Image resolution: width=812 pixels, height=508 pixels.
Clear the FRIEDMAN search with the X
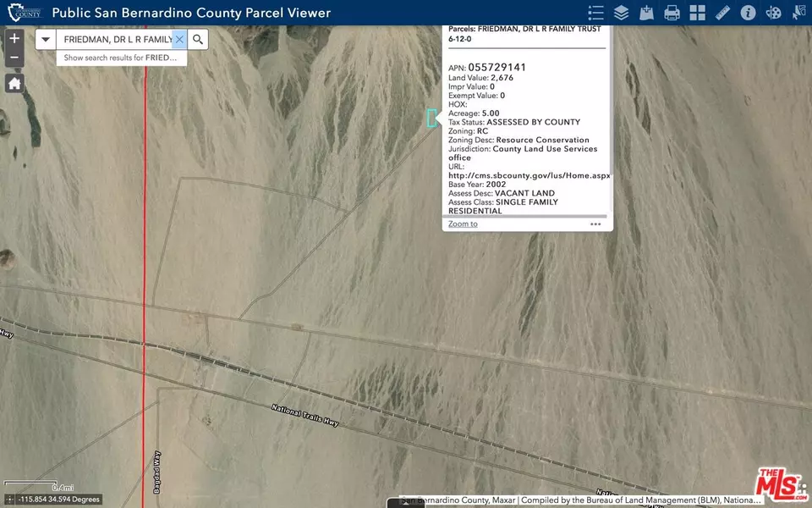[x=178, y=39]
